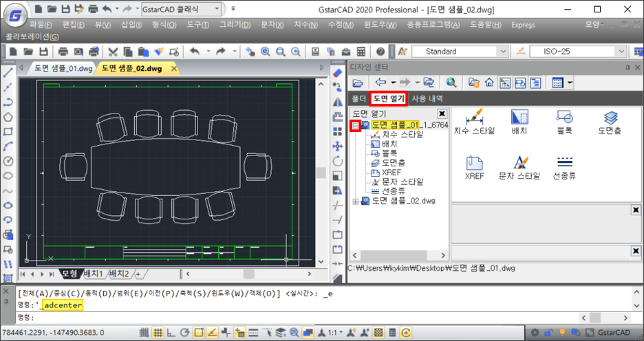Click the search icon in Design Center toolbar

(x=451, y=82)
